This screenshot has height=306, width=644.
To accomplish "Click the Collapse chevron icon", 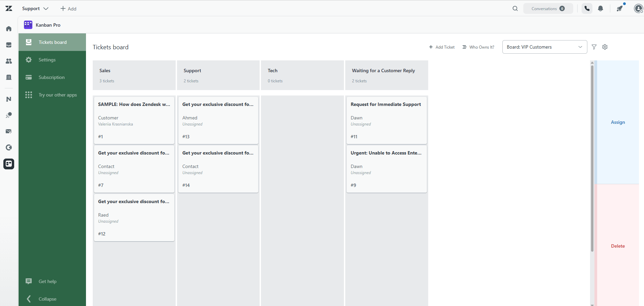I will tap(29, 299).
